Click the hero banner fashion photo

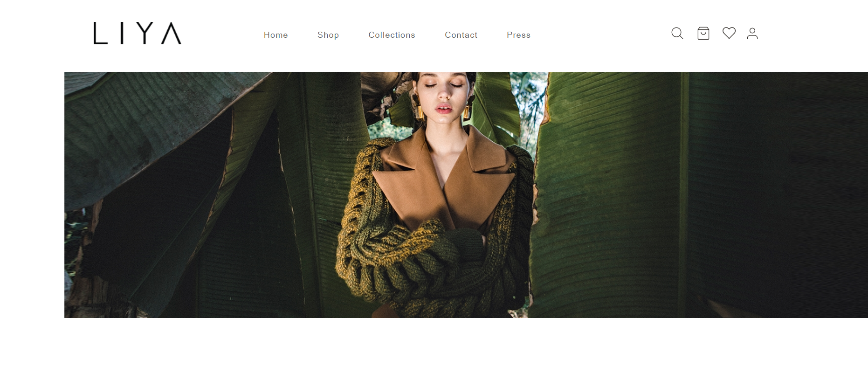[466, 195]
